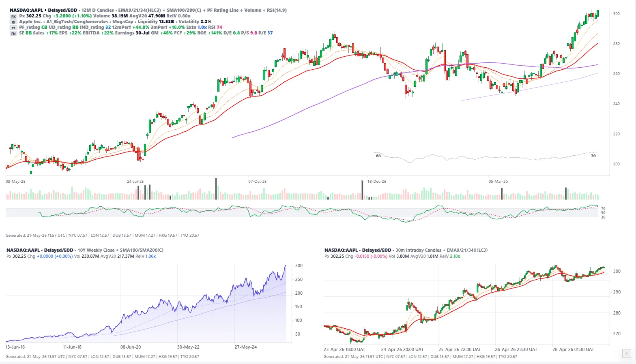Click the 'RelV 0.80x' value

click(178, 16)
